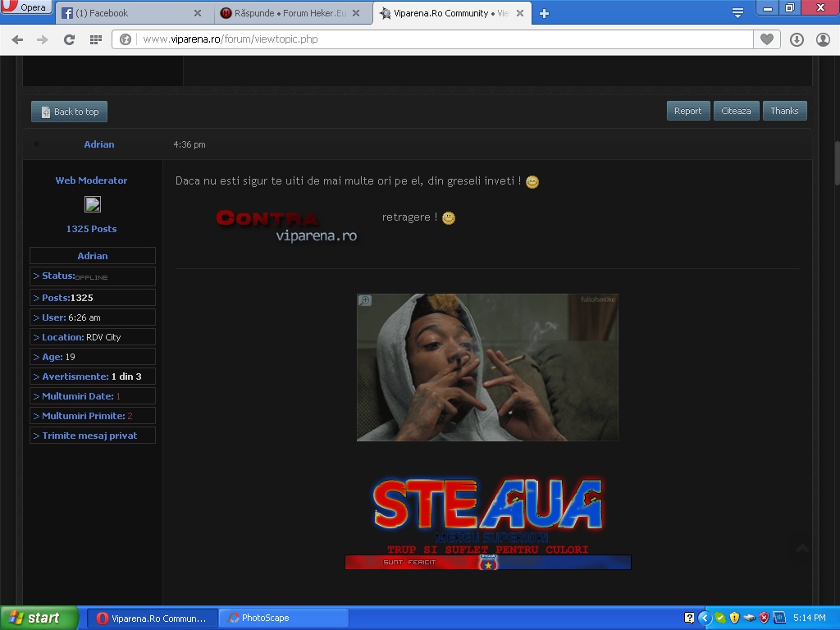Click the Thanks button
The width and height of the screenshot is (840, 630).
(784, 111)
